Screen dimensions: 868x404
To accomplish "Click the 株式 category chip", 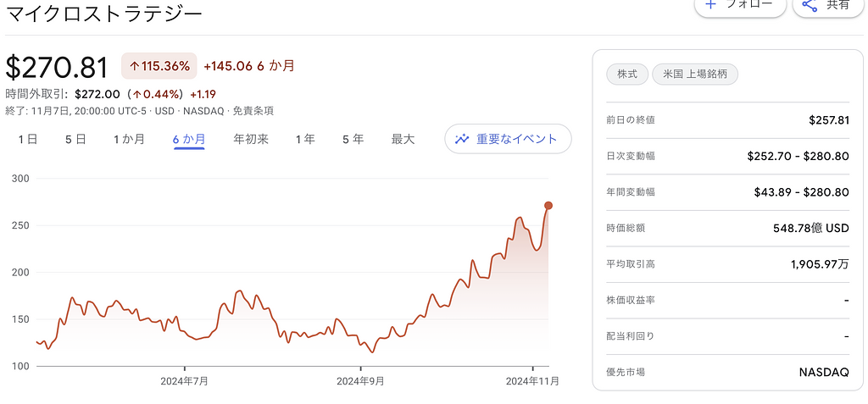I will pos(627,74).
